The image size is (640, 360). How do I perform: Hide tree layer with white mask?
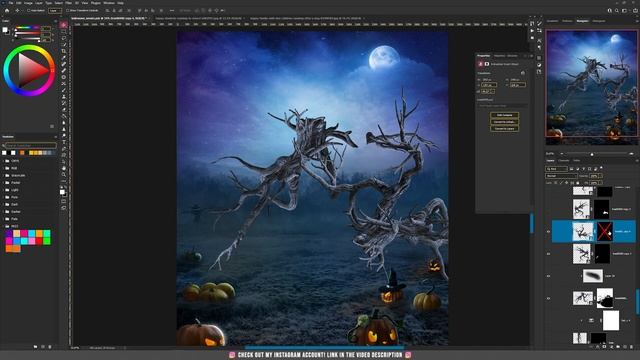pos(548,298)
